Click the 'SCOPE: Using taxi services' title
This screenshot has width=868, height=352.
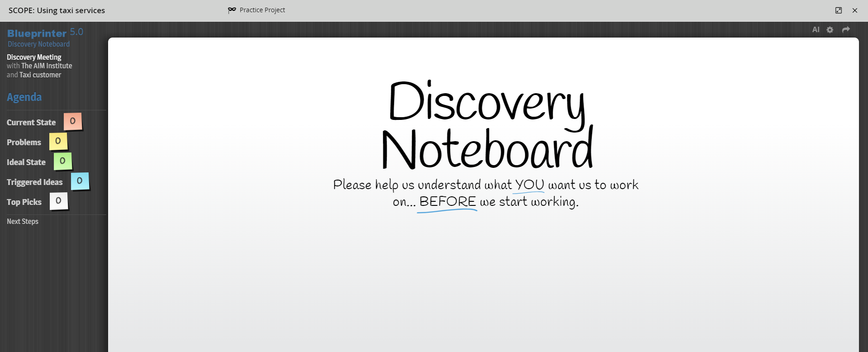pos(57,10)
